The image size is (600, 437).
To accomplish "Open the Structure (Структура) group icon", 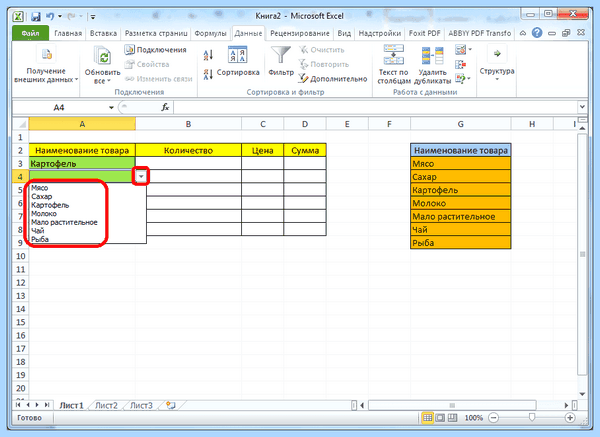I will click(497, 54).
